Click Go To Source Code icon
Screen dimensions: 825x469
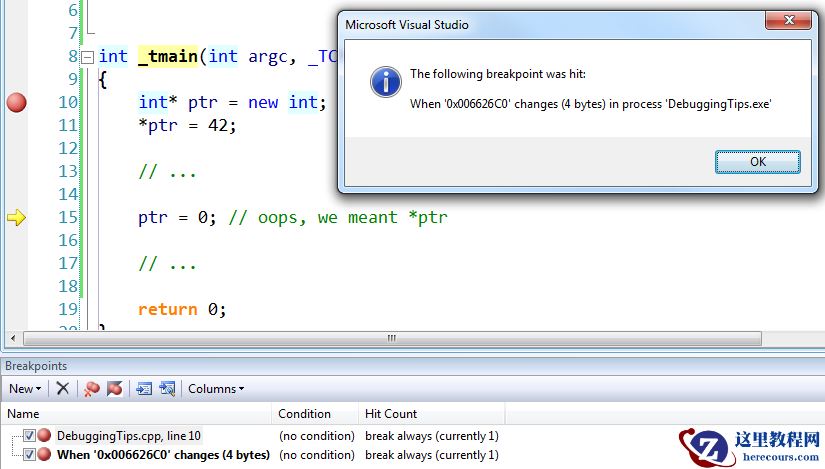point(144,389)
